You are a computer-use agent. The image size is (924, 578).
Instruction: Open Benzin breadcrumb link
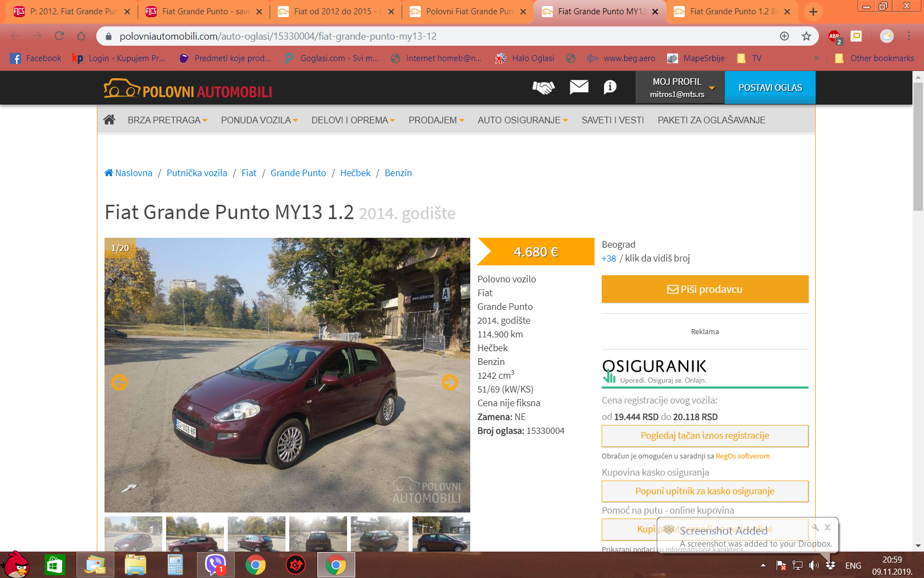coord(398,173)
